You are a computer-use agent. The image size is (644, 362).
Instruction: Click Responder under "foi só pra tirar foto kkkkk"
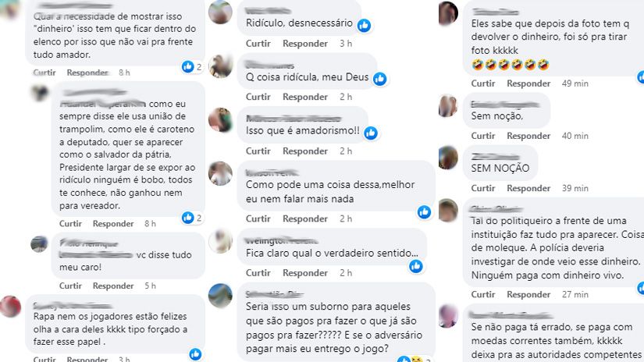[528, 83]
